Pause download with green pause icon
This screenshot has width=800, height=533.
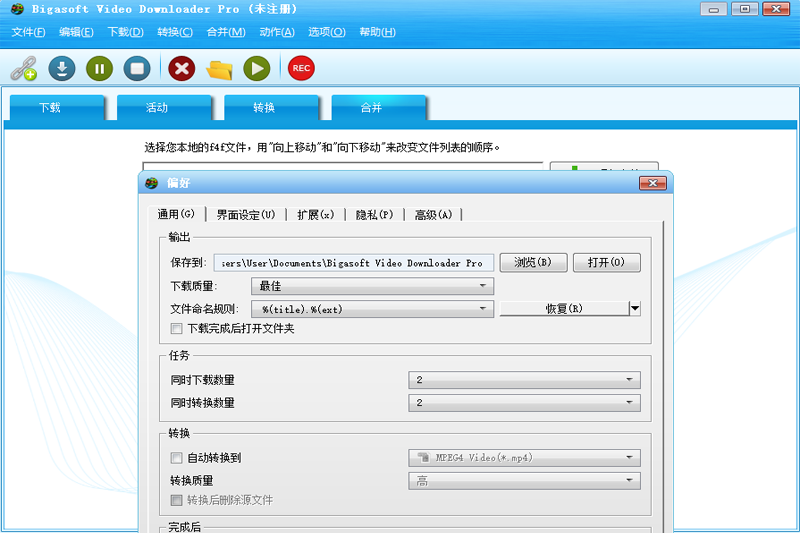coord(99,68)
